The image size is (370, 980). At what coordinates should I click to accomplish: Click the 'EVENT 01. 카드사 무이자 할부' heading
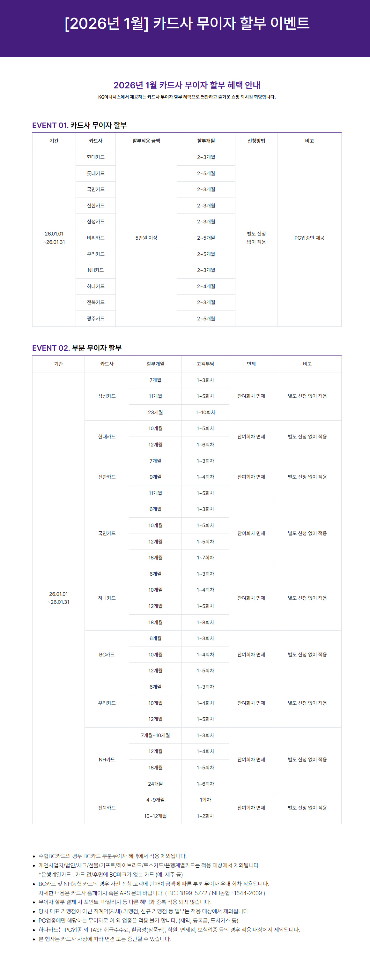click(79, 125)
